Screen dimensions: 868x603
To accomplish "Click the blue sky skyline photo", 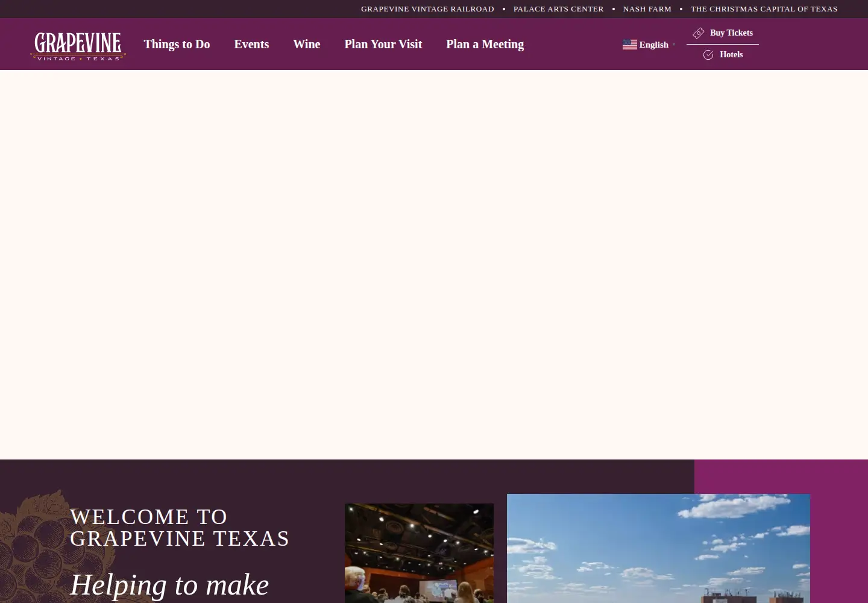I will point(658,548).
